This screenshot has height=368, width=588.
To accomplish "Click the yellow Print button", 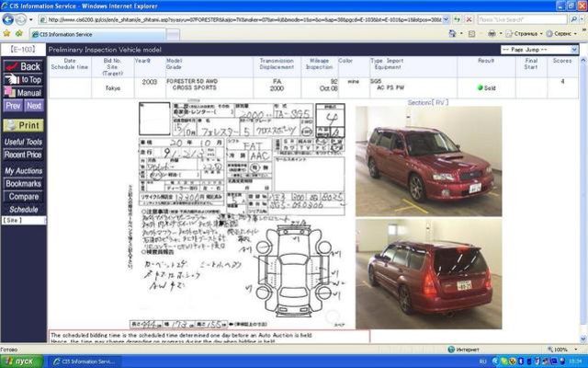I will click(x=23, y=125).
